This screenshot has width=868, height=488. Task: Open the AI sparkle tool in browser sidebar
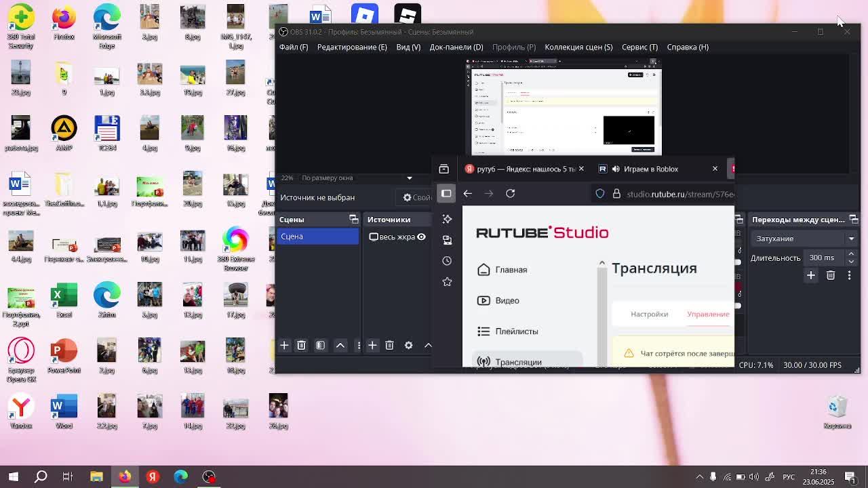click(447, 219)
